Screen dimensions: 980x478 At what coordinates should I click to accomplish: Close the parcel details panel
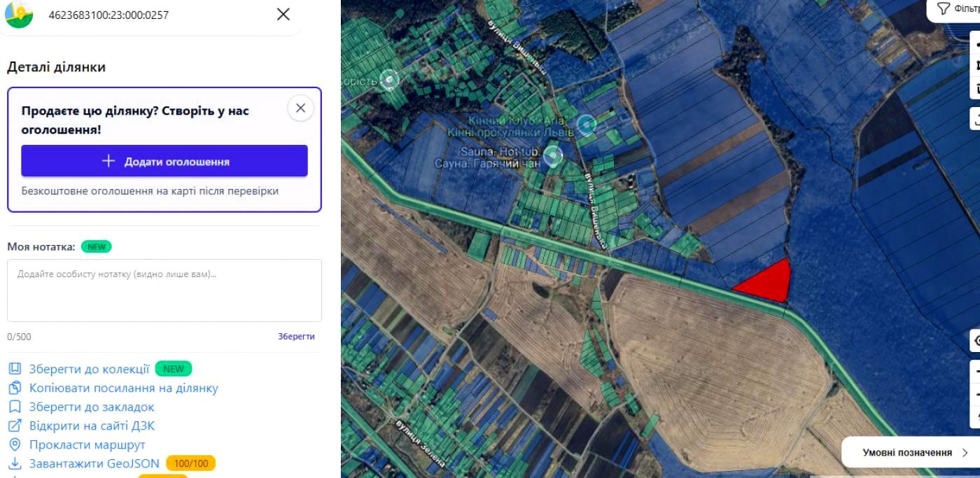pos(283,14)
